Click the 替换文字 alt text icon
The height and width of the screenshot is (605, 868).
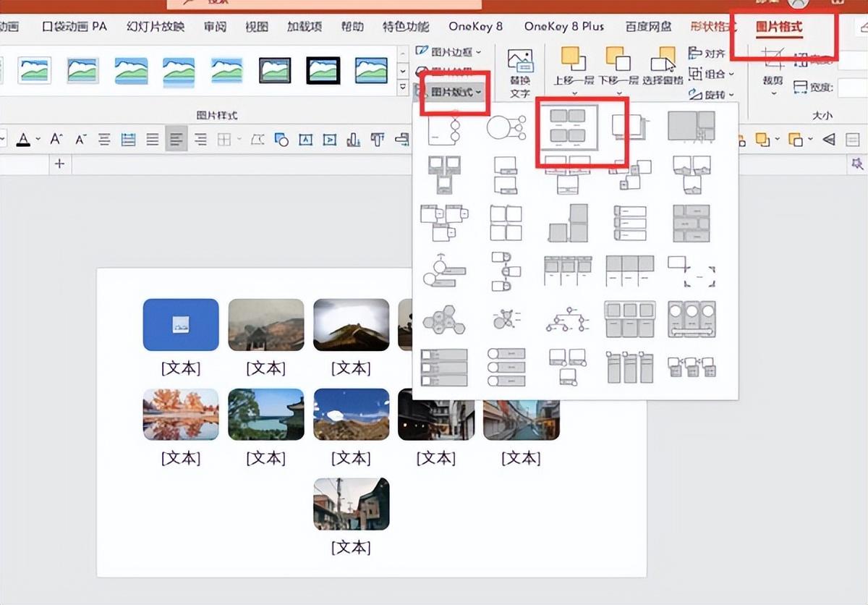pyautogui.click(x=519, y=72)
